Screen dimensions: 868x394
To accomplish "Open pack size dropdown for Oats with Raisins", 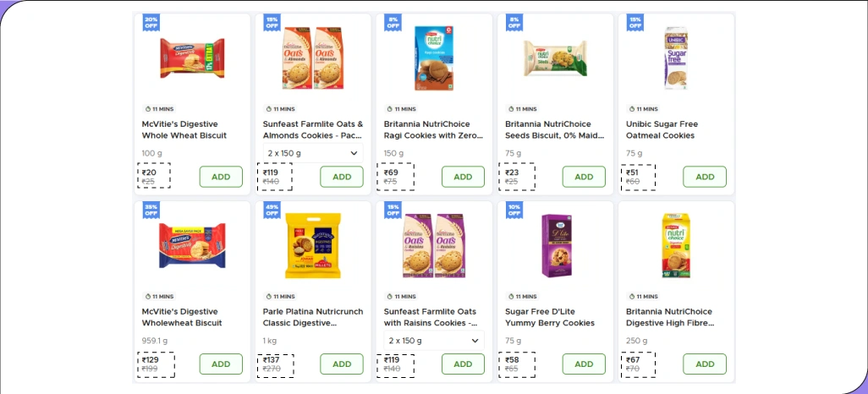I will pos(434,341).
